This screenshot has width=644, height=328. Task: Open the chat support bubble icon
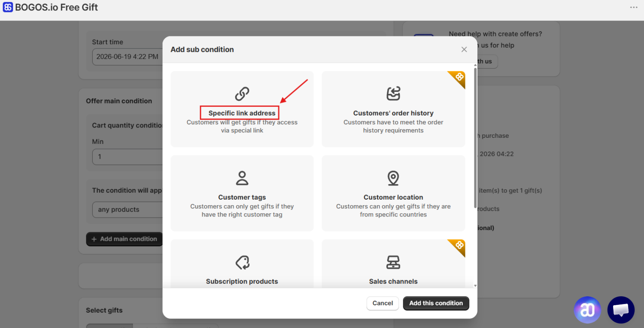[x=621, y=310]
